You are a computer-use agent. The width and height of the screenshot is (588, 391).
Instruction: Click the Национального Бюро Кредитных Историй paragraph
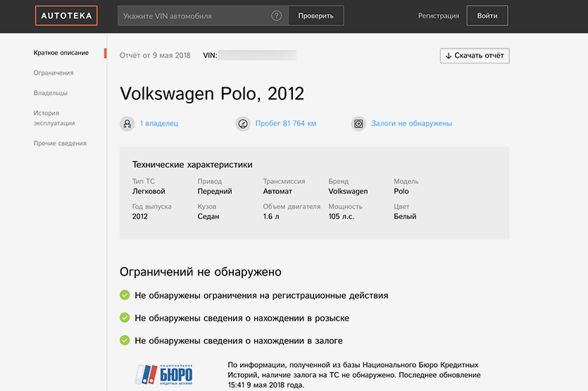(x=354, y=375)
